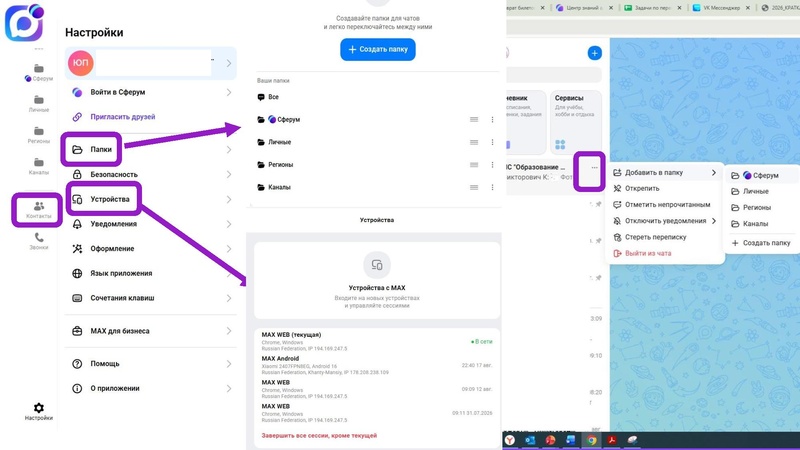This screenshot has width=800, height=450.
Task: Open the Каналы folder in the left sidebar
Action: click(39, 166)
